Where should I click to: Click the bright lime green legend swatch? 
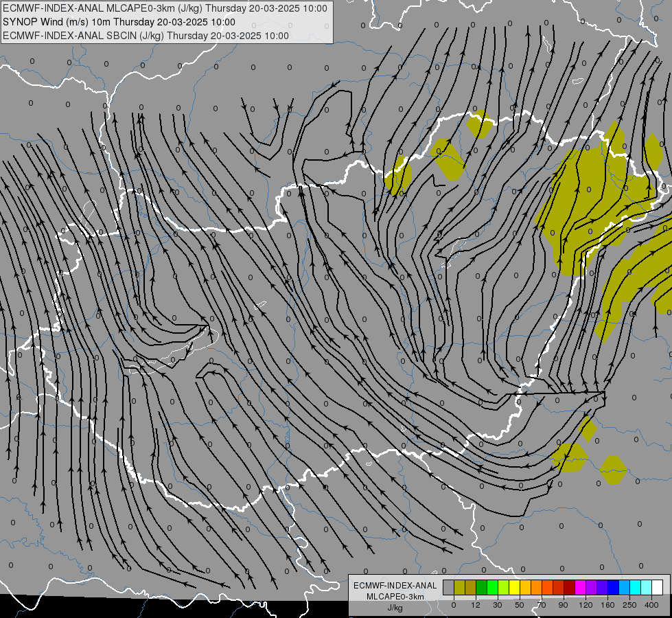(492, 587)
